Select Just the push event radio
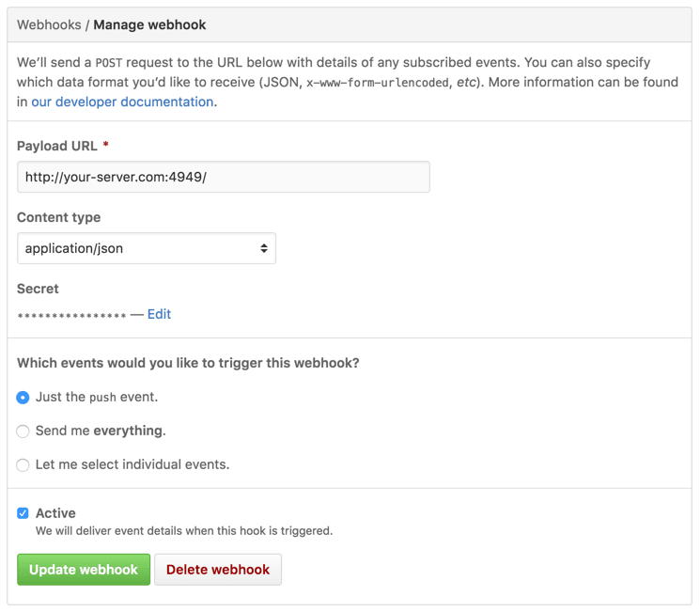The height and width of the screenshot is (612, 700). coord(23,397)
